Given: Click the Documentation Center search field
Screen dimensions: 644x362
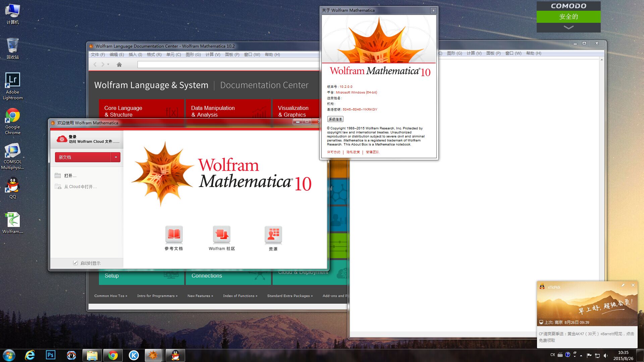Looking at the screenshot, I should pyautogui.click(x=228, y=64).
